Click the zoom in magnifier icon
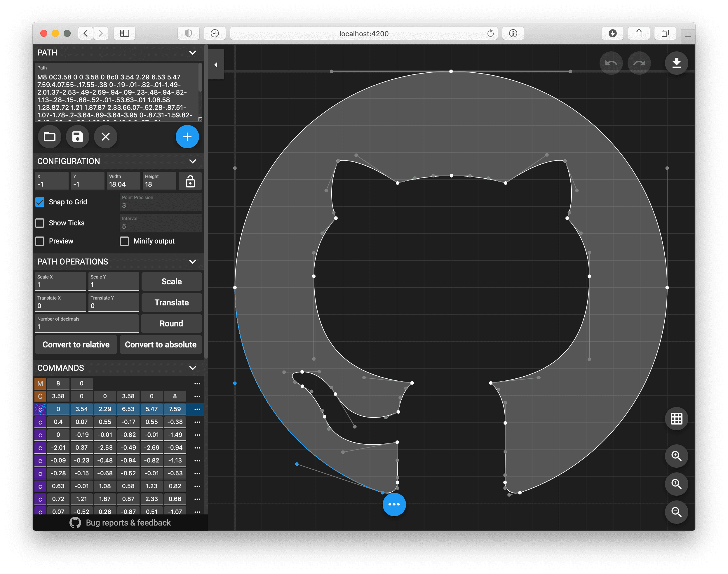This screenshot has height=574, width=728. coord(676,456)
